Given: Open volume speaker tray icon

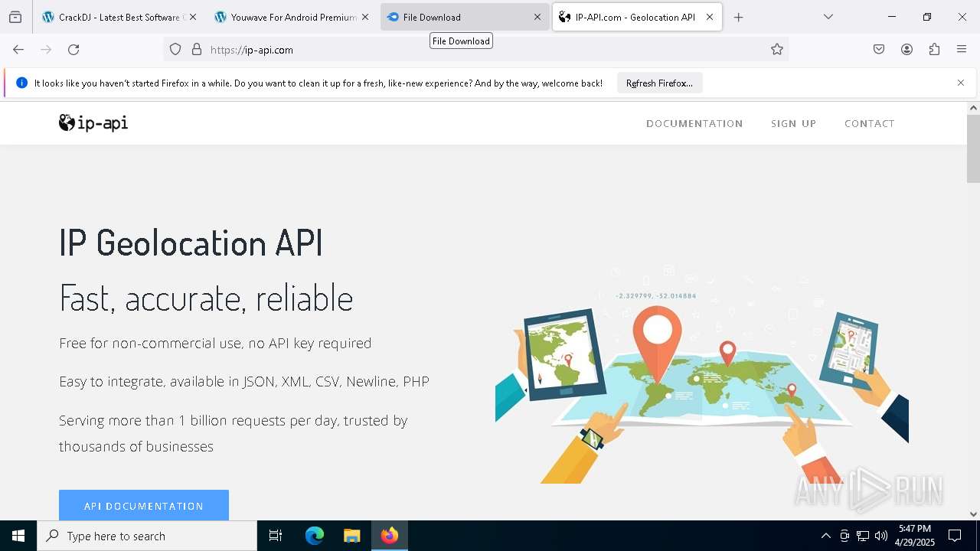Looking at the screenshot, I should tap(881, 536).
